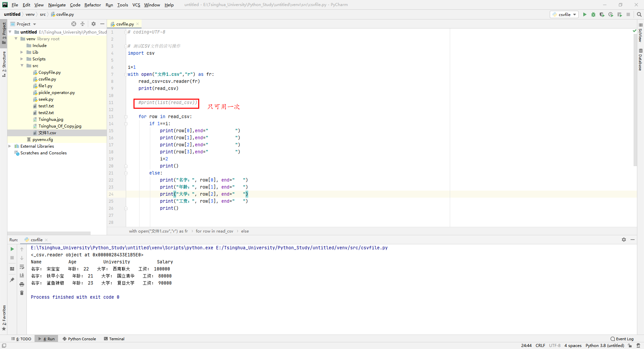The image size is (644, 349).
Task: Restore layout icon in Run panel
Action: (x=12, y=269)
